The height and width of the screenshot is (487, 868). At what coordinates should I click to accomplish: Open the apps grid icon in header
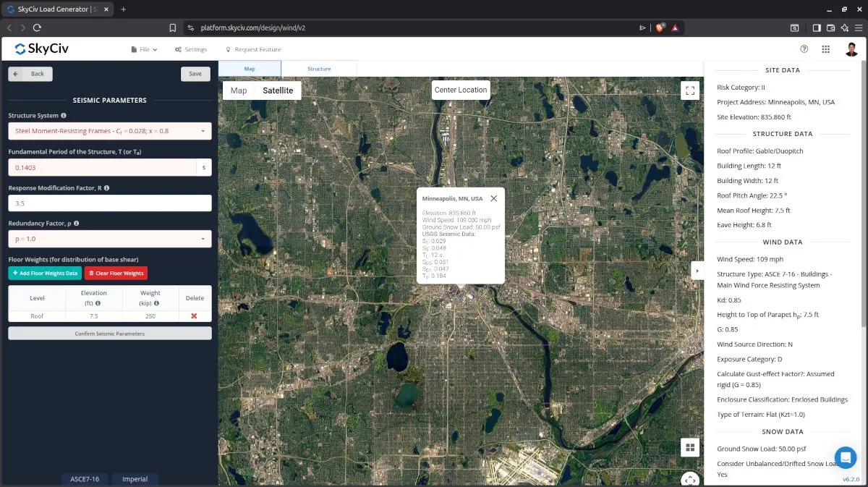(x=825, y=49)
